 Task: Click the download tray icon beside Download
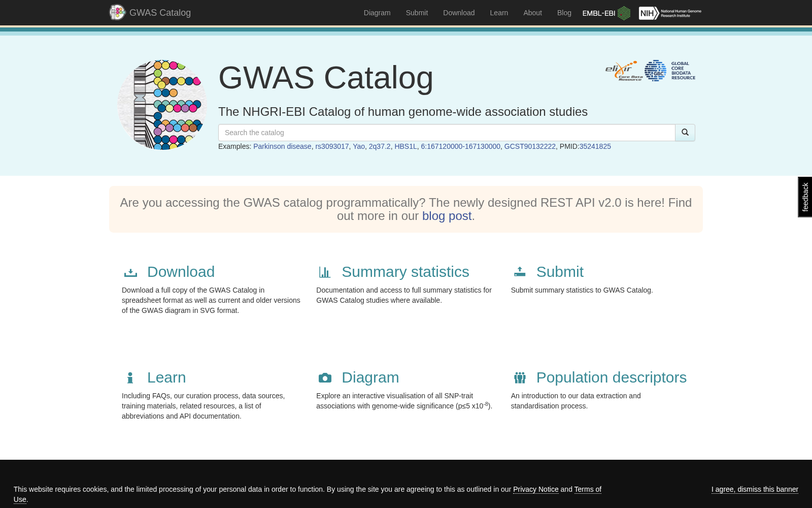130,273
